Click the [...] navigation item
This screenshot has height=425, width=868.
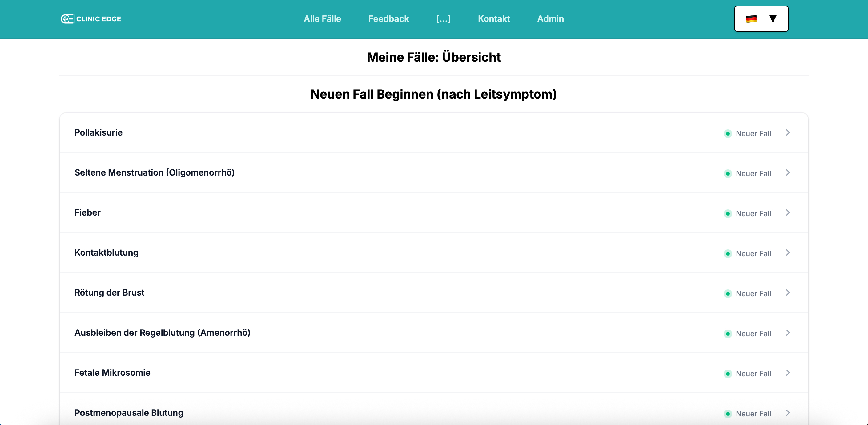[443, 19]
